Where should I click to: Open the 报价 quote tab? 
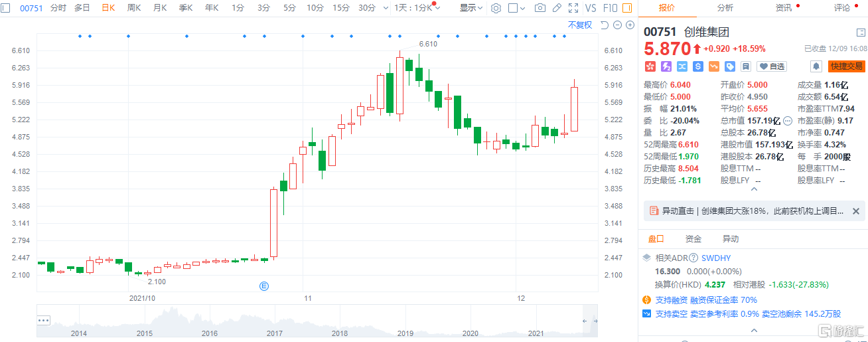tap(668, 8)
